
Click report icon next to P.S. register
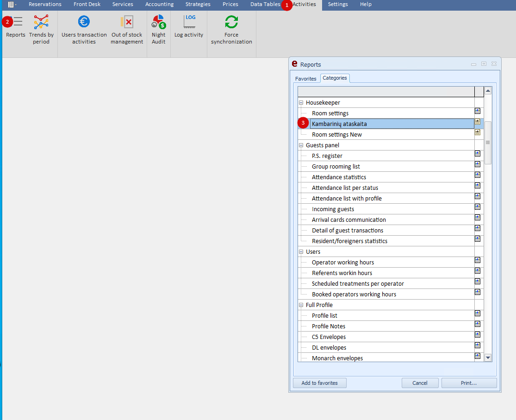tap(478, 153)
